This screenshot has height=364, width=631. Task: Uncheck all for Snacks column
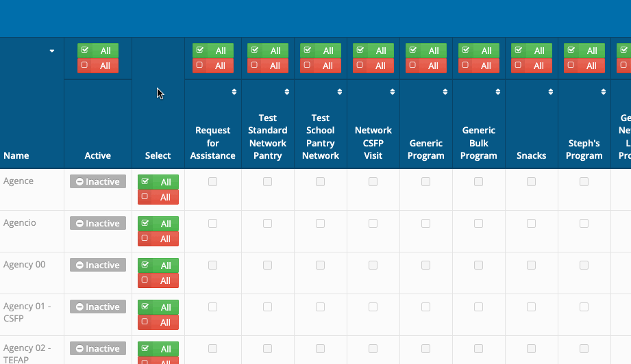tap(531, 66)
